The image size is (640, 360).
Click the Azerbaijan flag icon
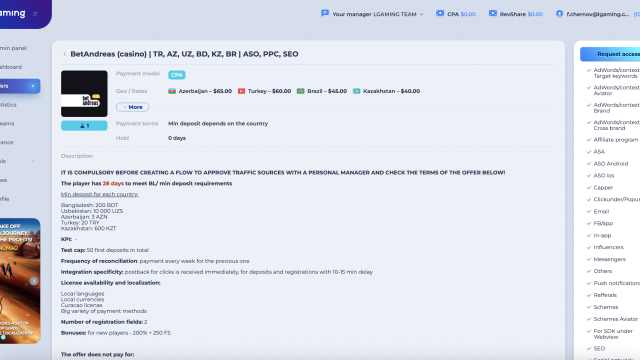(172, 91)
